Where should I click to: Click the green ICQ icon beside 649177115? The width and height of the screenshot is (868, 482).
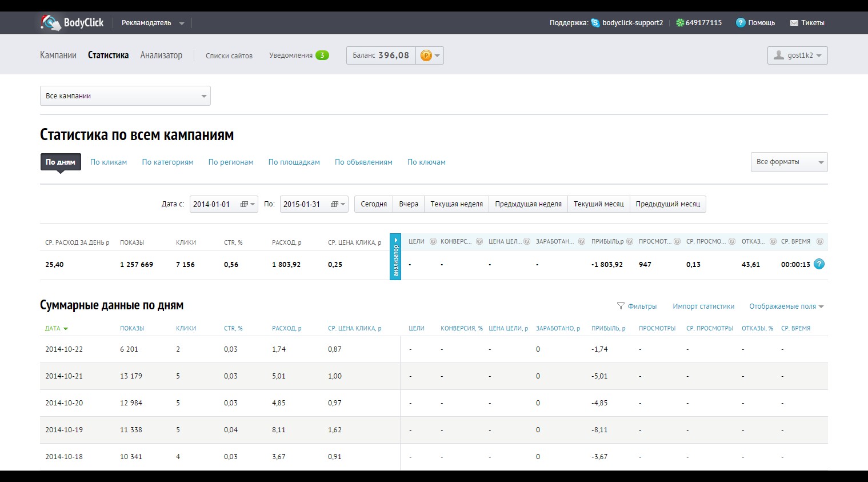pyautogui.click(x=680, y=23)
